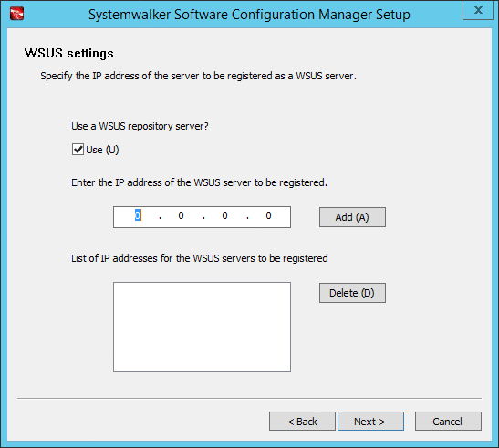
Task: Select the second octet of IP address
Action: pyautogui.click(x=181, y=215)
